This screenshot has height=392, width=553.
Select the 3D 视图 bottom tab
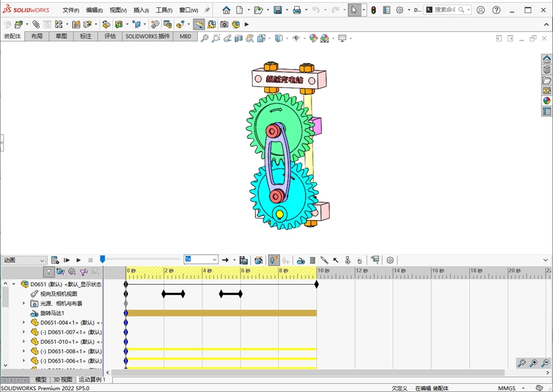tap(62, 379)
